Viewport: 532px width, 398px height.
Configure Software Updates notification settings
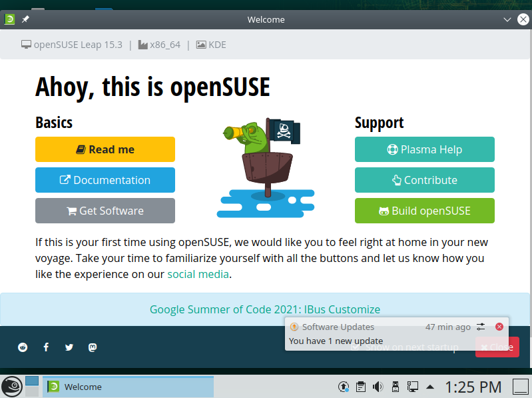pyautogui.click(x=481, y=327)
